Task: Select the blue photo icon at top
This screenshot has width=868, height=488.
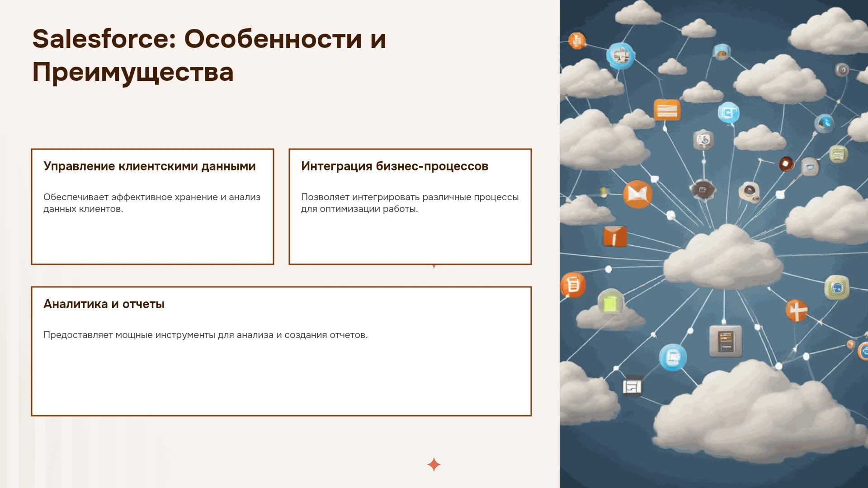Action: [x=621, y=56]
